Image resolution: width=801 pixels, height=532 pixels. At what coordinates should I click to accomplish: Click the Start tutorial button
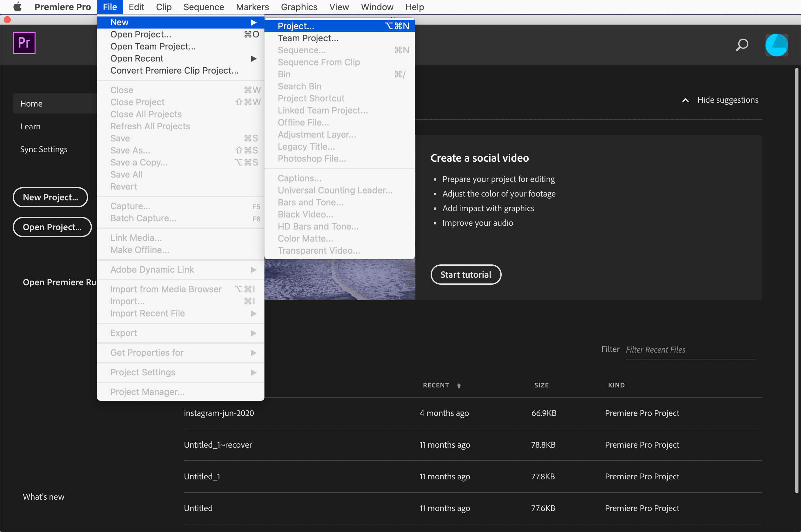466,275
